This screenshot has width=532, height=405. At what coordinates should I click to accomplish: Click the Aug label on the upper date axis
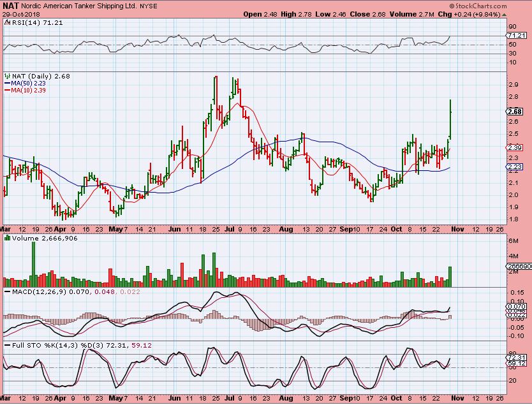click(x=286, y=229)
